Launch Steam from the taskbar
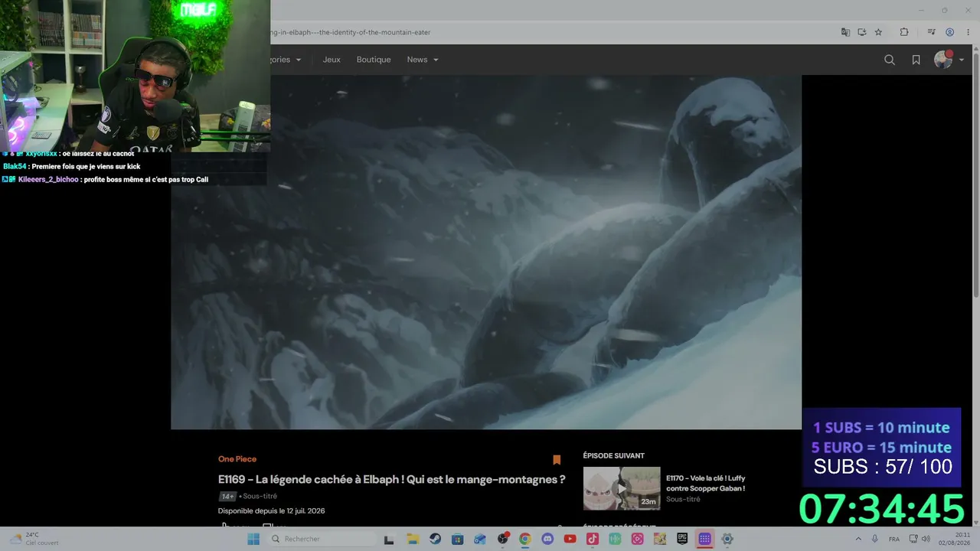Screen dimensions: 980x551 [x=435, y=539]
